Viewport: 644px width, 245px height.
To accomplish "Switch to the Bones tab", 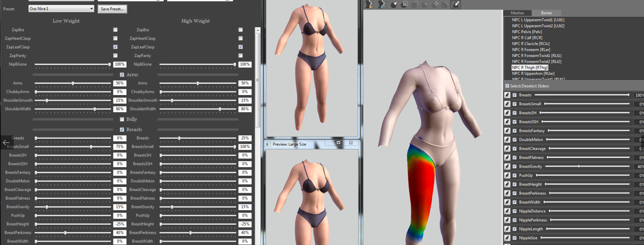I will (547, 13).
